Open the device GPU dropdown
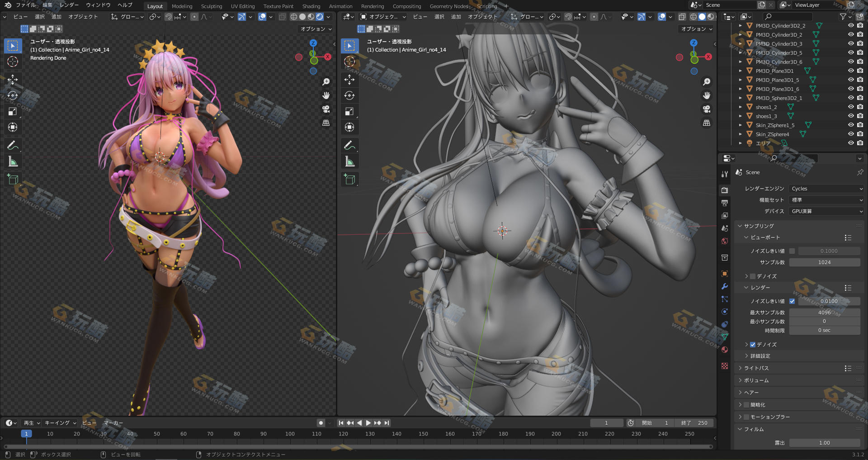The width and height of the screenshot is (868, 460). click(x=826, y=211)
